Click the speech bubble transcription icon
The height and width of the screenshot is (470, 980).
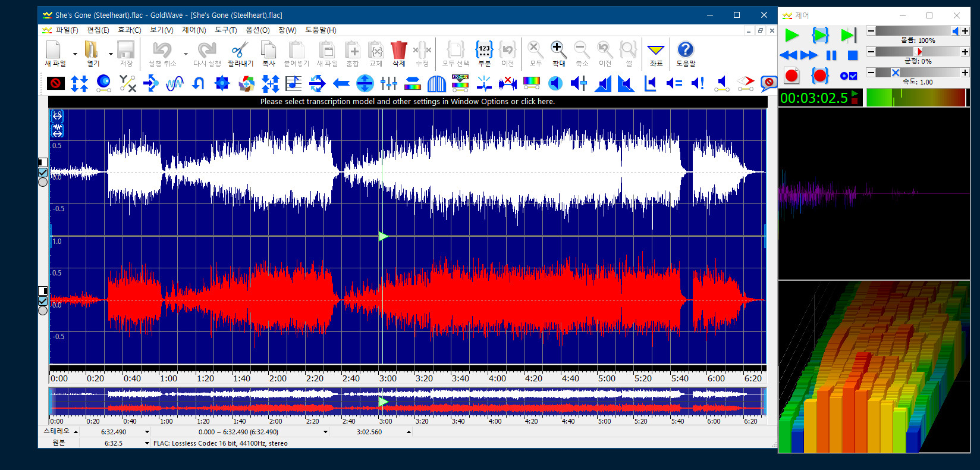769,83
